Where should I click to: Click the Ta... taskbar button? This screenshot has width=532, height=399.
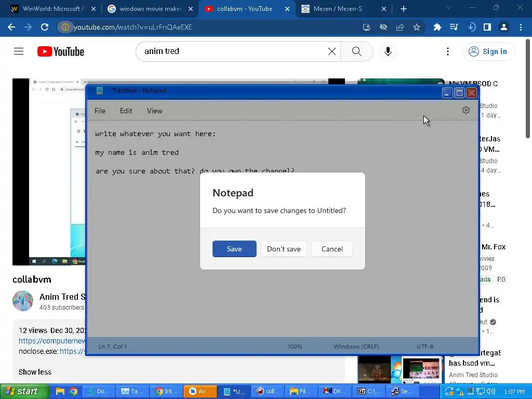click(x=132, y=391)
